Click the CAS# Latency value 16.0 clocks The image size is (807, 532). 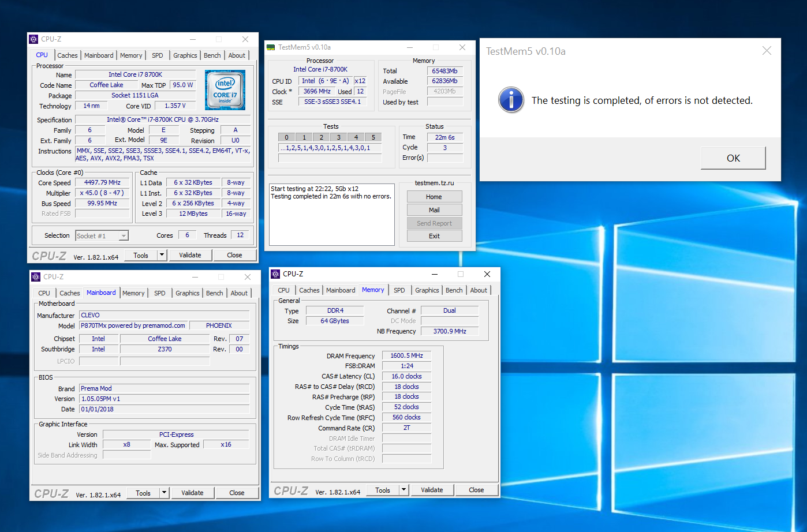click(x=407, y=376)
